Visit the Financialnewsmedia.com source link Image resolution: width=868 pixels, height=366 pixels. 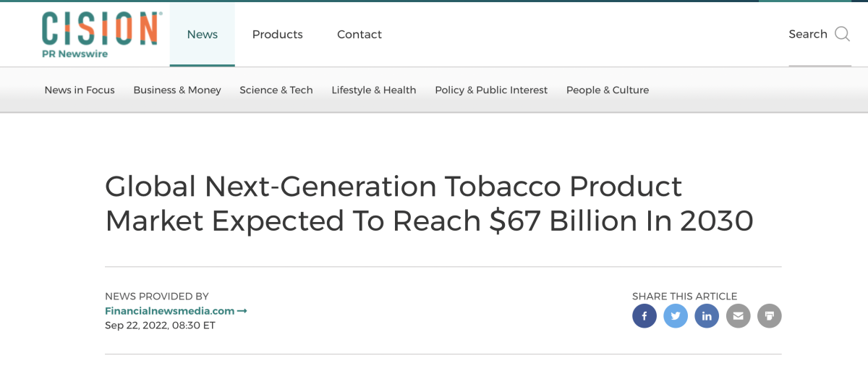(x=170, y=311)
